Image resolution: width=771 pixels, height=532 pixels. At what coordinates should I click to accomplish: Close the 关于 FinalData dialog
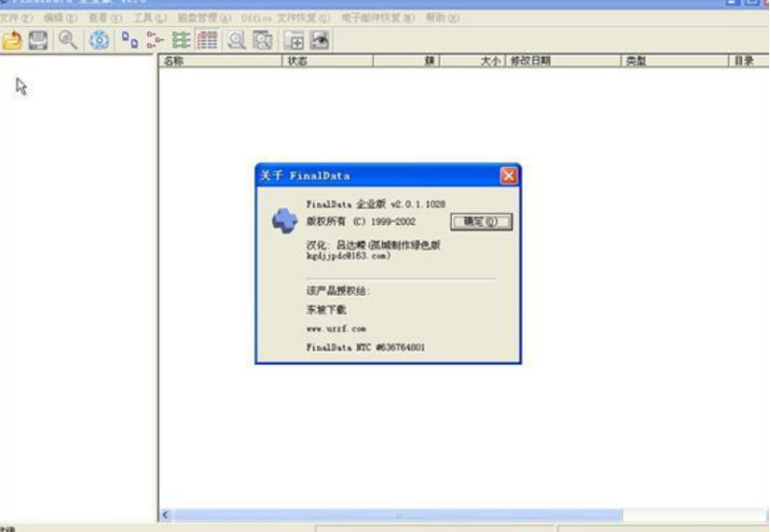[x=509, y=176]
